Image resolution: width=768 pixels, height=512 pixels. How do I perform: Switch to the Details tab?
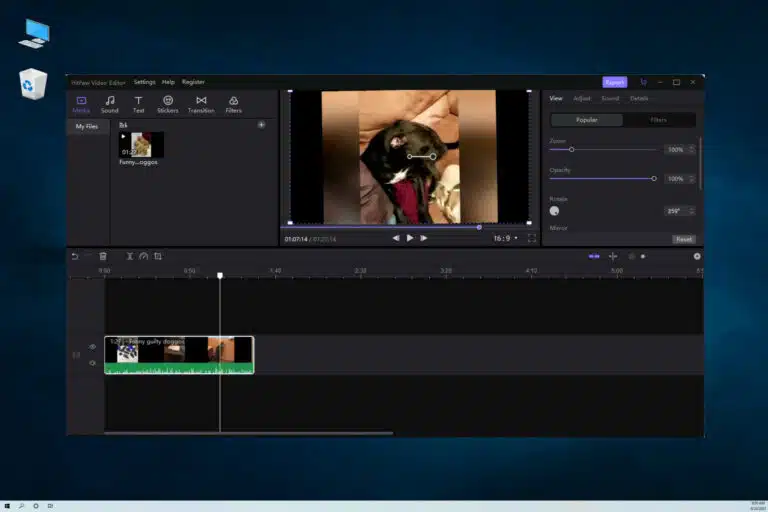tap(639, 98)
